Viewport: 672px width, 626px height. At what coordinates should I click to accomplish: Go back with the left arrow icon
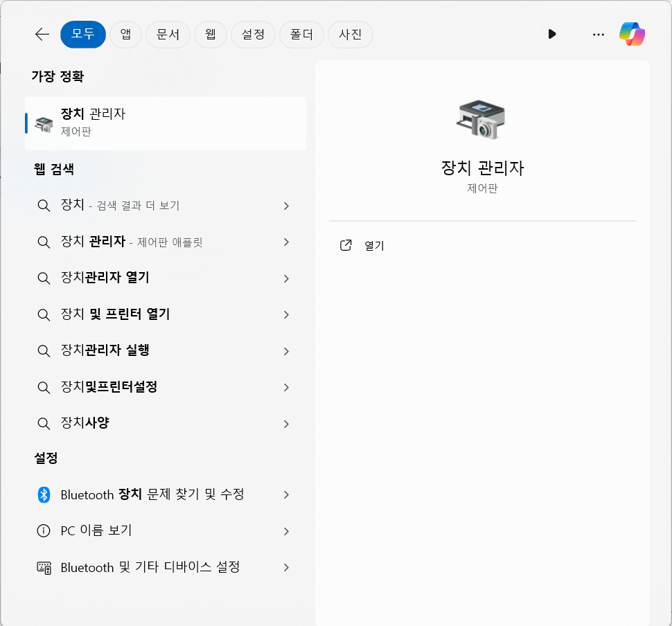click(42, 35)
